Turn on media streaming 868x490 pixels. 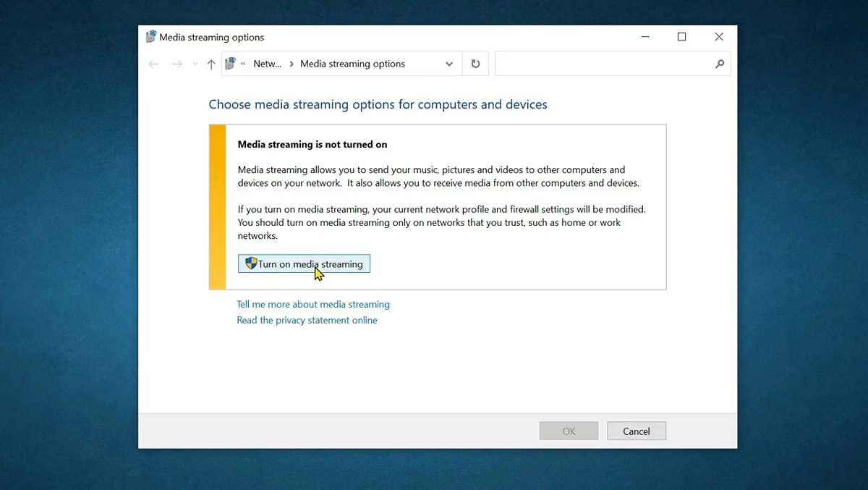304,263
